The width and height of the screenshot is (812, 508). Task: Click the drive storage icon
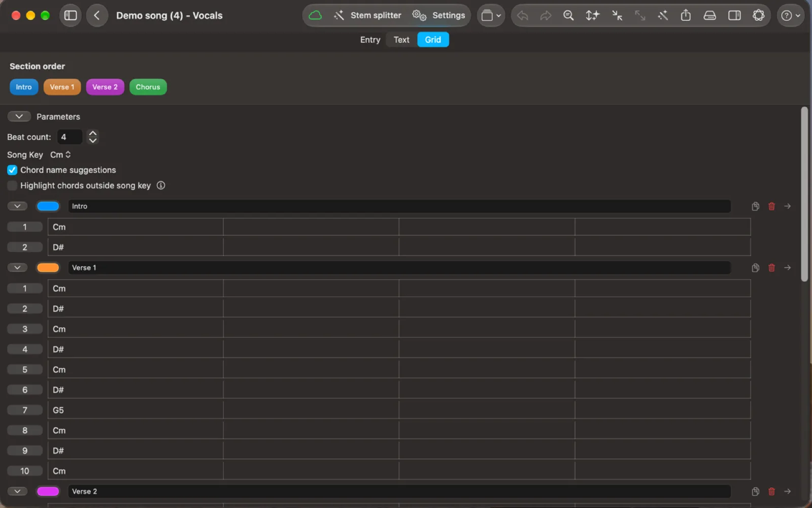tap(709, 16)
